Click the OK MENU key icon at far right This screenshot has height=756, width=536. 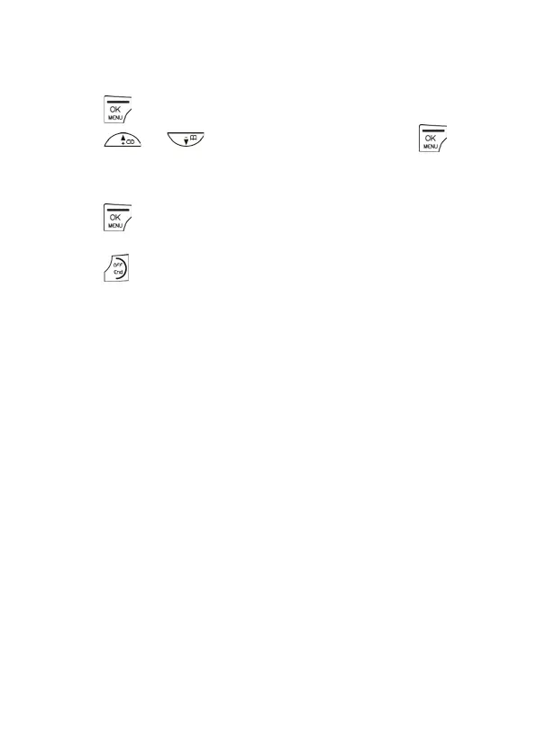click(432, 139)
